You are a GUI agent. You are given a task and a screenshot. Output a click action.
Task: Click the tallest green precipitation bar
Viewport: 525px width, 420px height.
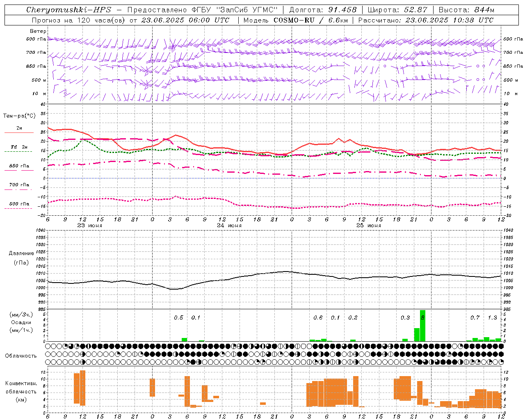[422, 326]
